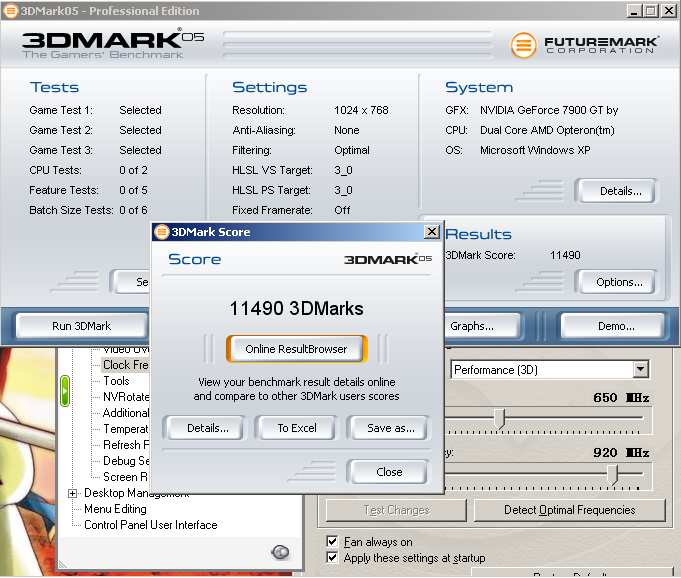Image resolution: width=681 pixels, height=578 pixels.
Task: Open the Performance (3D) dropdown
Action: pyautogui.click(x=640, y=370)
